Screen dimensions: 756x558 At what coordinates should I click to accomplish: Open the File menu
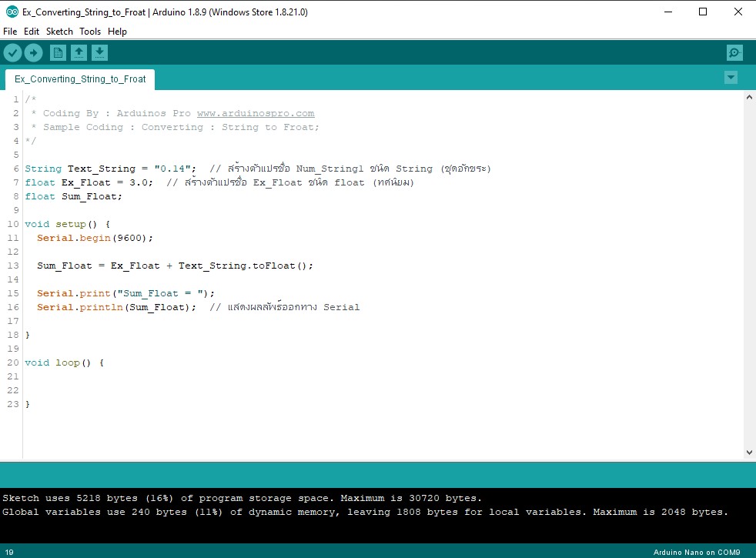9,32
